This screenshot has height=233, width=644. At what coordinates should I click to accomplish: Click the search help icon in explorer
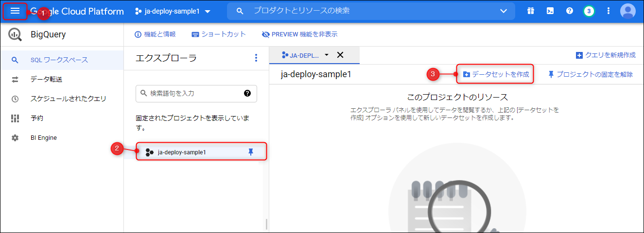coord(247,93)
